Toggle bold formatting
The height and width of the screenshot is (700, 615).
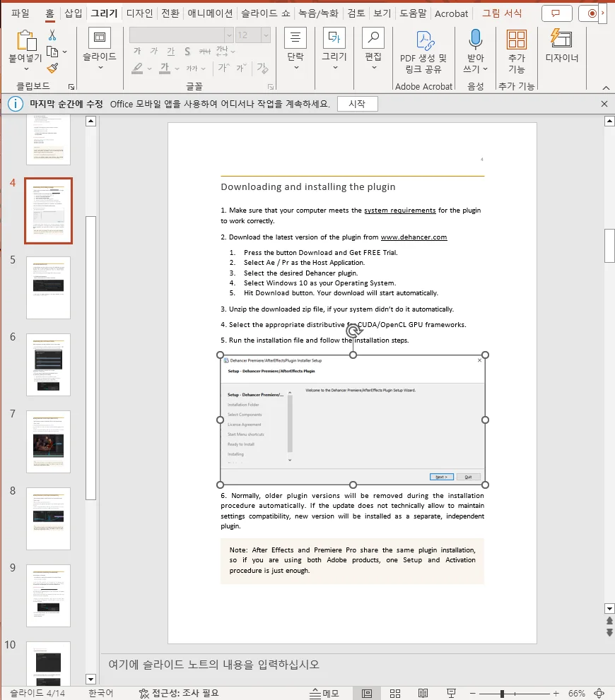pyautogui.click(x=137, y=51)
